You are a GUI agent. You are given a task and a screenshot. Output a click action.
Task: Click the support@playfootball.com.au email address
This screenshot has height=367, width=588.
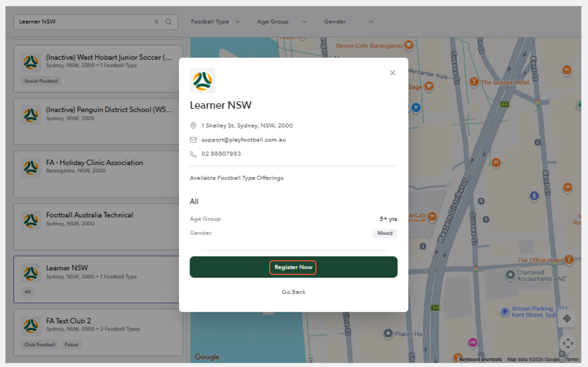[244, 140]
